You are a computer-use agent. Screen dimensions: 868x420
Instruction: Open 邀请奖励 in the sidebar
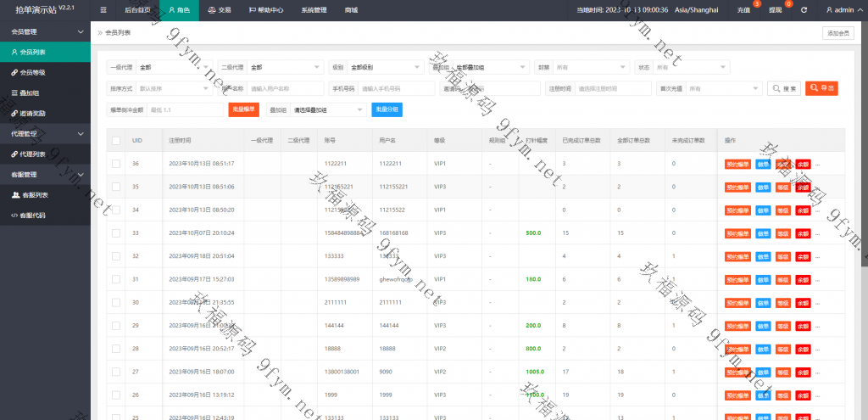coord(46,113)
